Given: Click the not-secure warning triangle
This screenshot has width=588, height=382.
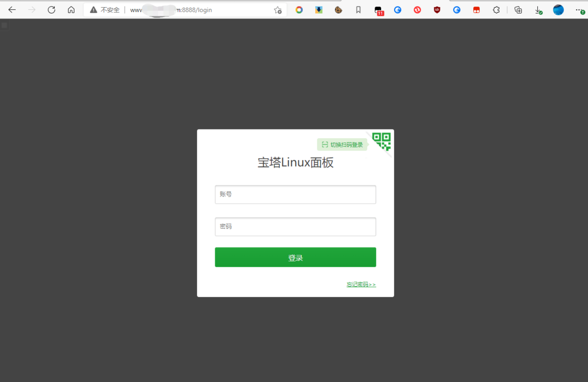Looking at the screenshot, I should click(x=94, y=10).
